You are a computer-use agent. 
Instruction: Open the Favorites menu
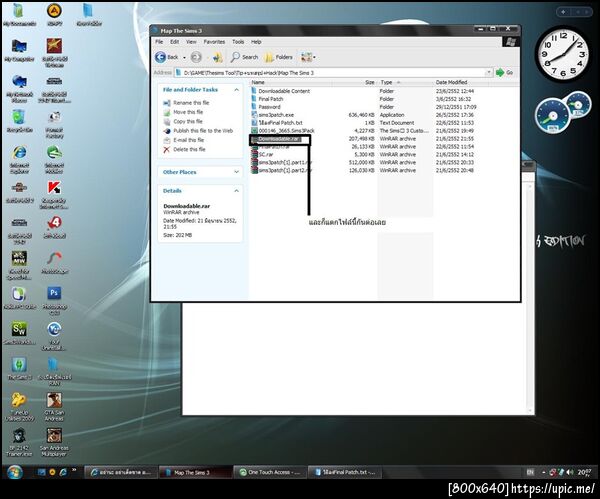(x=214, y=42)
